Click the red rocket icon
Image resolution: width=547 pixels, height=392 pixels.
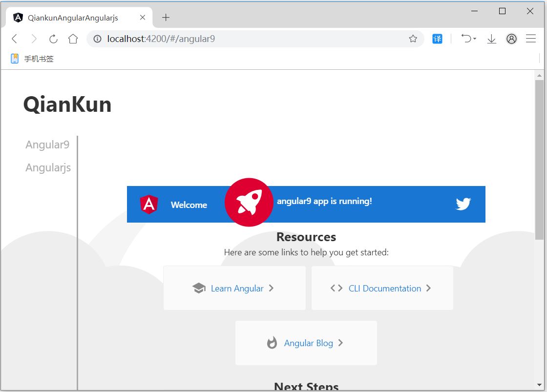point(249,202)
